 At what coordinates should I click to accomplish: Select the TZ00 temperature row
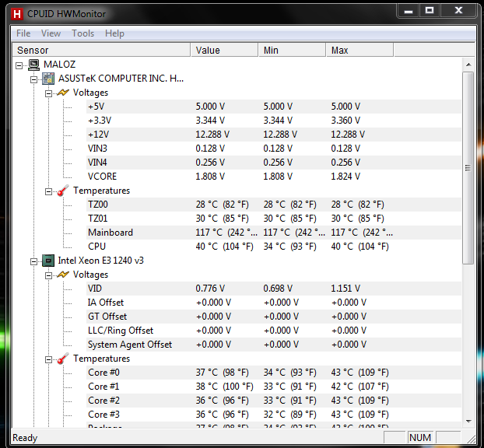(x=274, y=205)
